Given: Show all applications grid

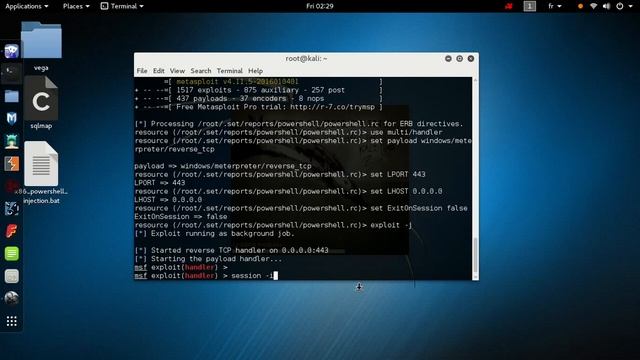Looking at the screenshot, I should coord(11,321).
